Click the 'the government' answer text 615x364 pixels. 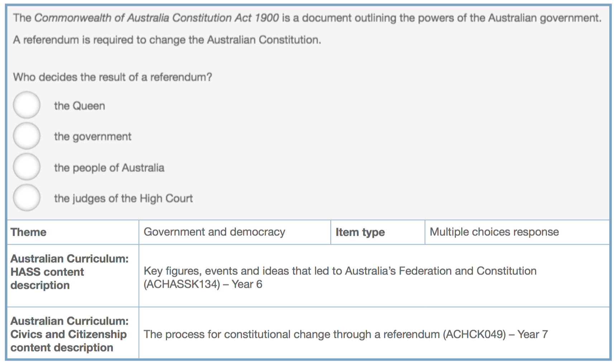(x=93, y=136)
